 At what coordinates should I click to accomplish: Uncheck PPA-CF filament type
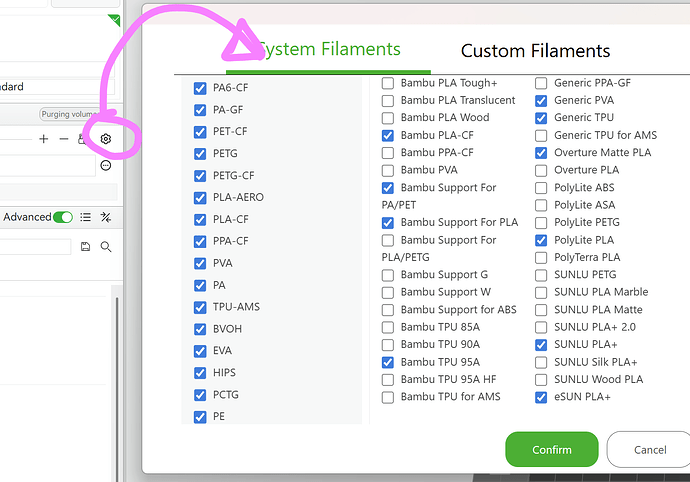(x=200, y=242)
